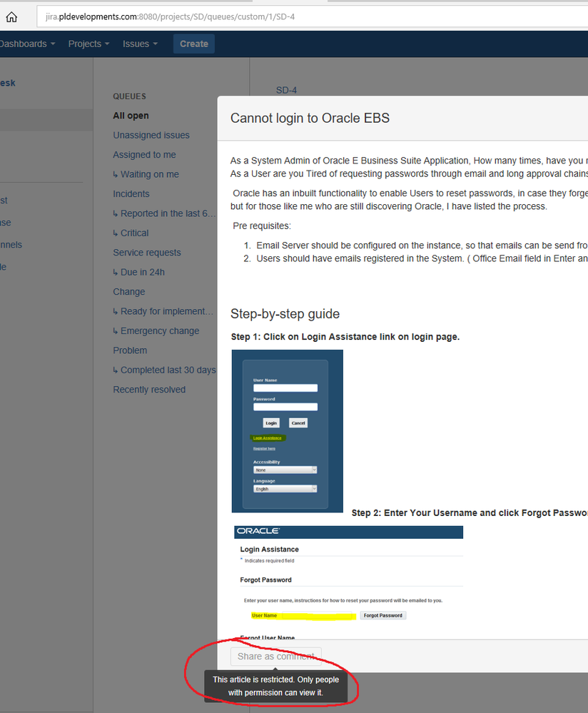Open the Dashboards dropdown menu
588x713 pixels.
(x=27, y=44)
